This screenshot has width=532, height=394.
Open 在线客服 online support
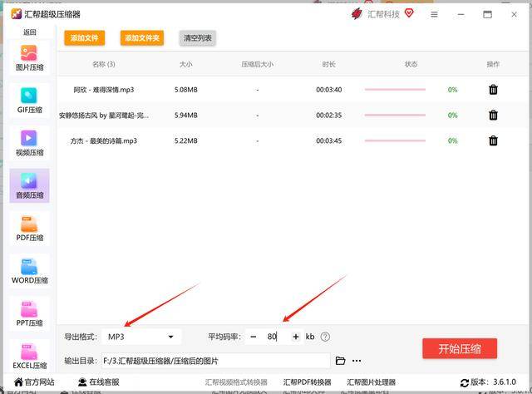pos(99,382)
